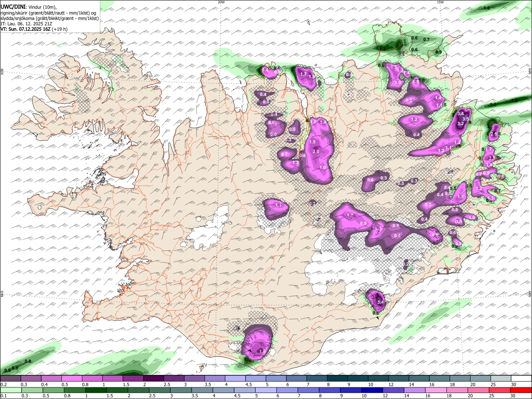Viewport: 532px width, 399px height.
Task: Click the 2.5 label in top legend row
Action: click(167, 384)
